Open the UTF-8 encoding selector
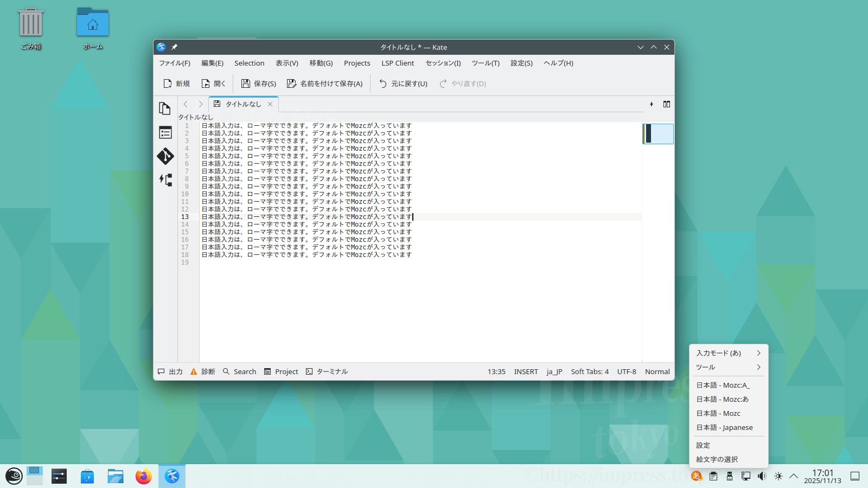Image resolution: width=868 pixels, height=488 pixels. point(627,371)
